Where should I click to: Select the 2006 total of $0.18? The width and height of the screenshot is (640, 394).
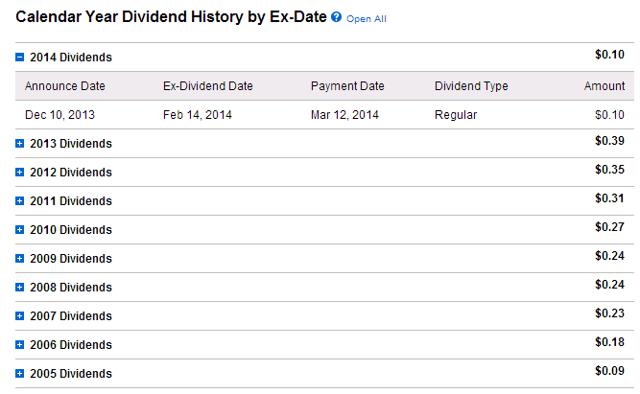(x=609, y=342)
